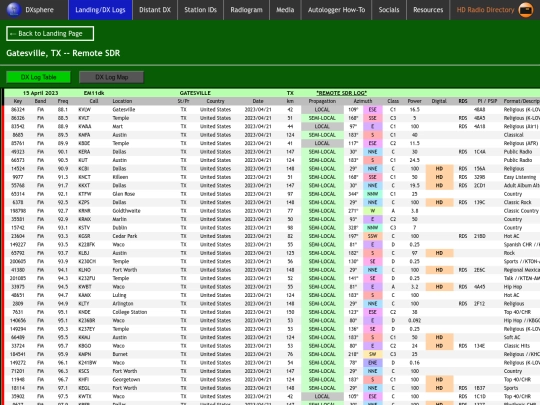Switch to the DX Log Map view

[x=112, y=77]
